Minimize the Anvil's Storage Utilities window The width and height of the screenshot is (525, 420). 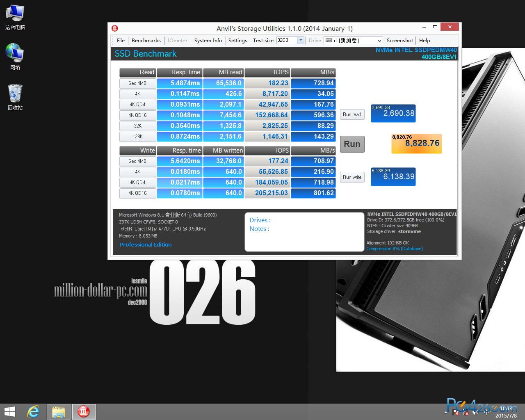(424, 27)
